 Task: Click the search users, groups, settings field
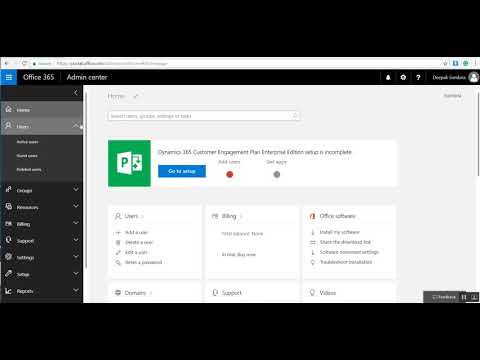pyautogui.click(x=204, y=116)
